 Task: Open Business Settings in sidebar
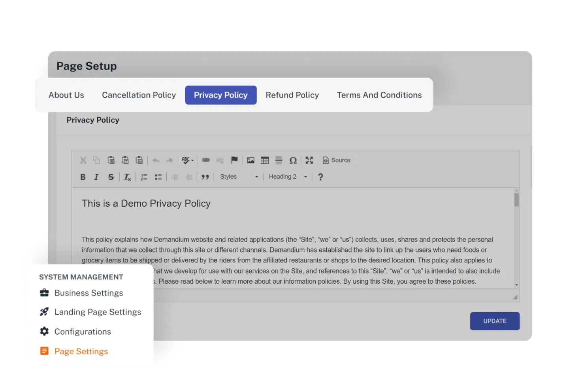81,293
